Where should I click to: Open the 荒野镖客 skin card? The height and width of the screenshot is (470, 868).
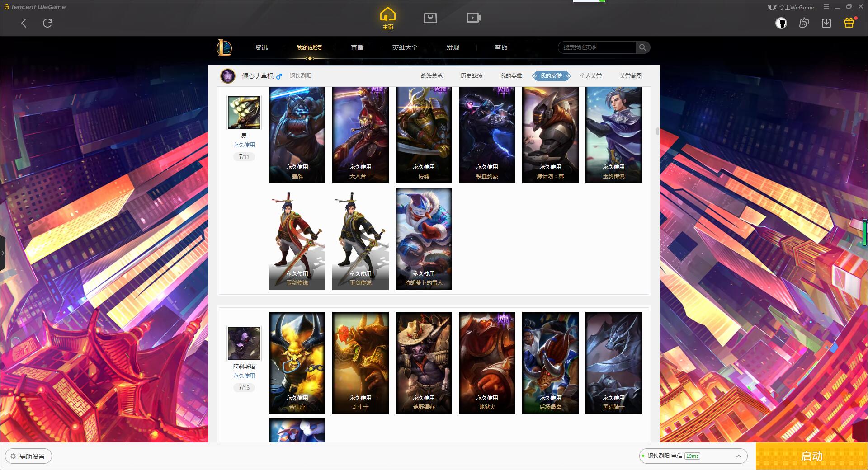(x=424, y=363)
